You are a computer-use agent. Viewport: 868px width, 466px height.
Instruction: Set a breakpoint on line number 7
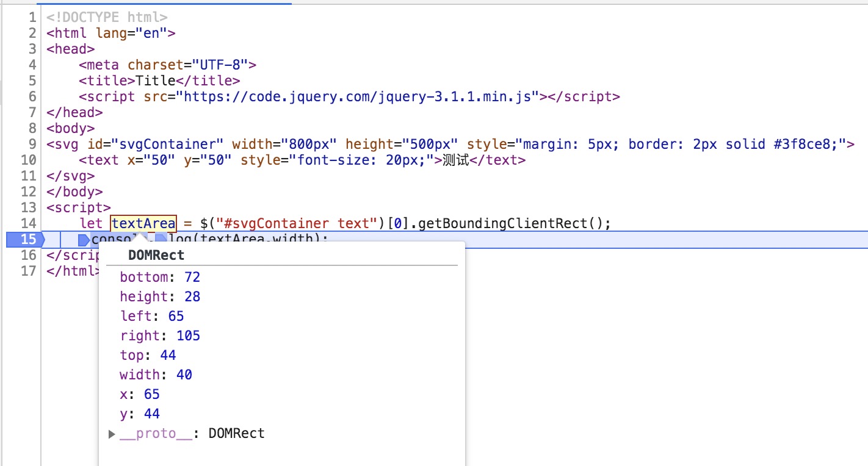(32, 112)
